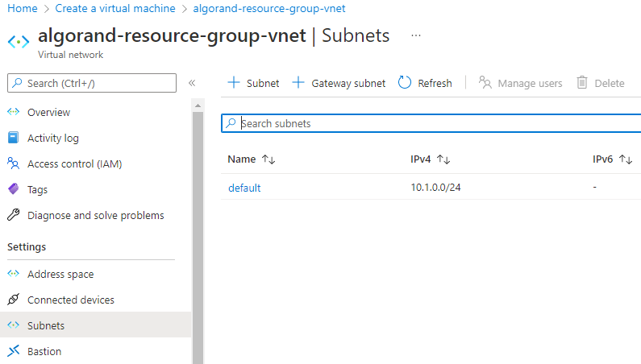Viewport: 641px width, 364px height.
Task: Click the Subnets sidebar icon
Action: coord(14,325)
